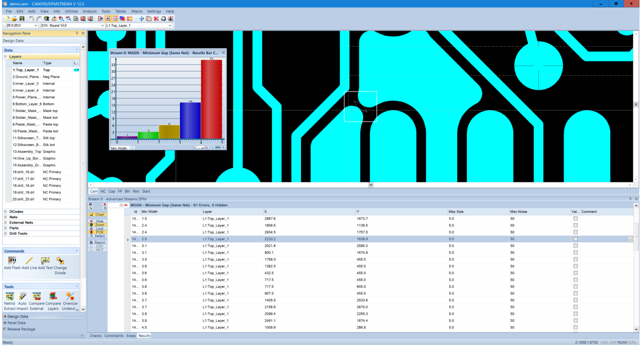Open the Min Width dropdown in chart
Image resolution: width=644 pixels, height=346 pixels.
[132, 148]
